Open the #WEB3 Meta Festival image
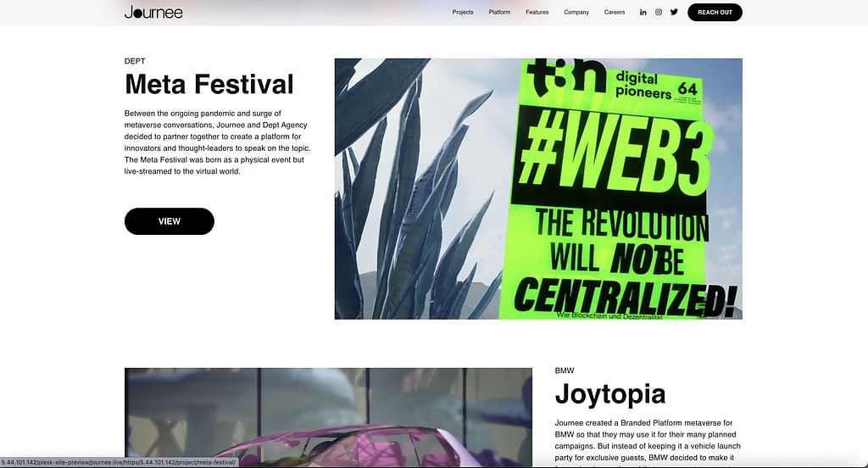This screenshot has height=468, width=868. pyautogui.click(x=538, y=188)
